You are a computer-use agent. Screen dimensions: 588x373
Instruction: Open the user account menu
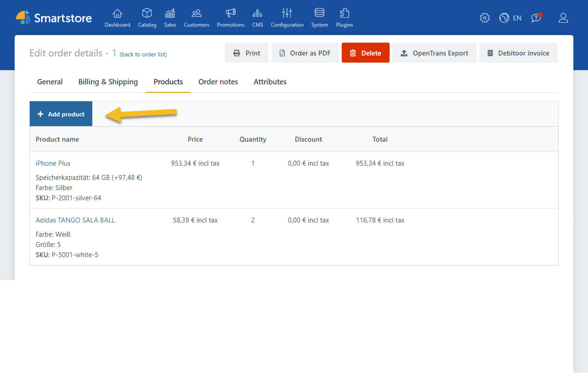coord(563,18)
